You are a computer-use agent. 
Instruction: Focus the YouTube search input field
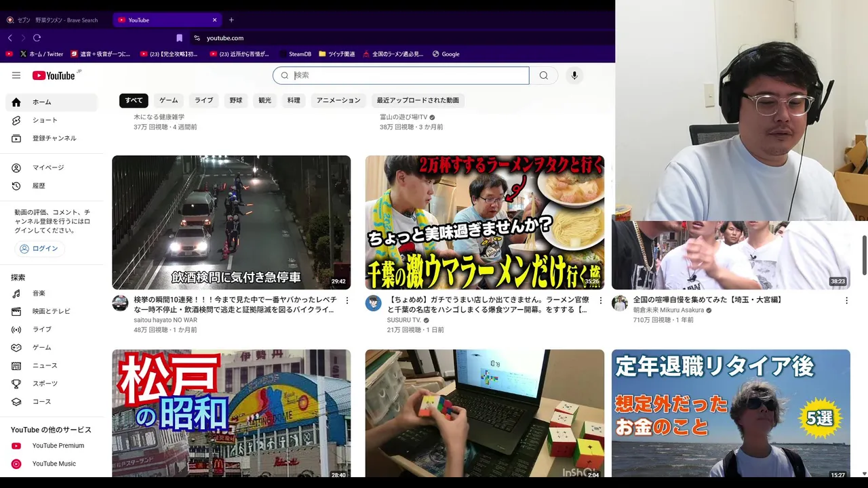click(x=401, y=75)
